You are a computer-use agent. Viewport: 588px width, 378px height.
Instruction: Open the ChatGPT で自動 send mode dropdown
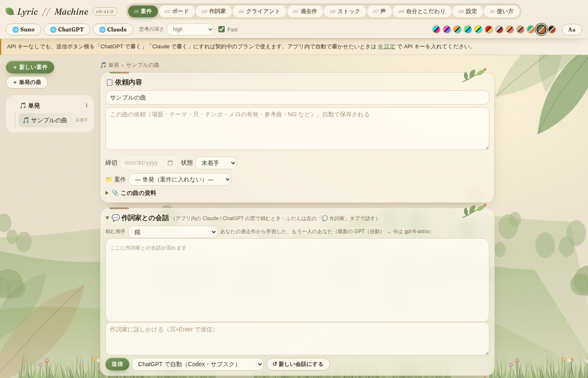(198, 364)
